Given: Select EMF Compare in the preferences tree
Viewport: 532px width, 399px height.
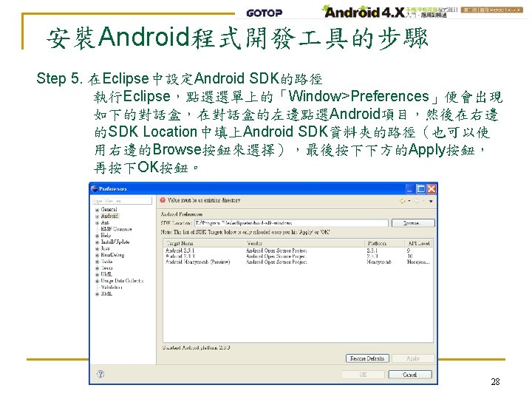Looking at the screenshot, I should click(116, 229).
